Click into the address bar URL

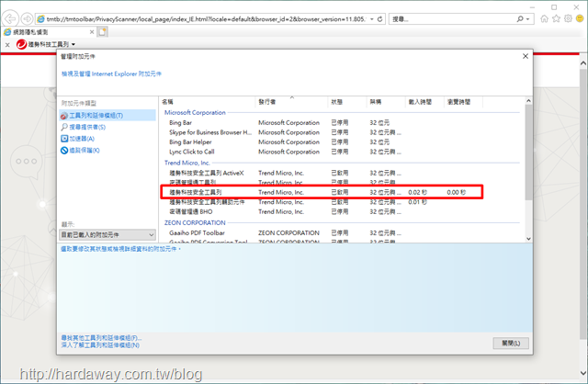206,18
